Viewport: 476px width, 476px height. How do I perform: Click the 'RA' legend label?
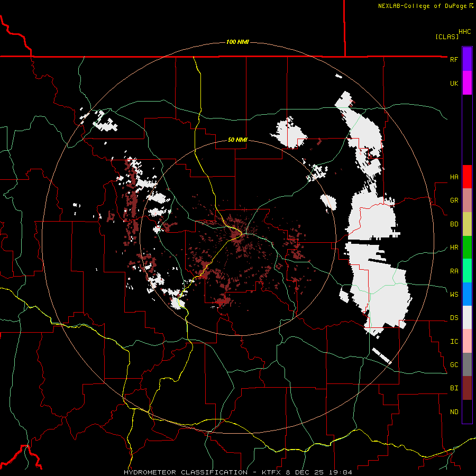(x=454, y=271)
